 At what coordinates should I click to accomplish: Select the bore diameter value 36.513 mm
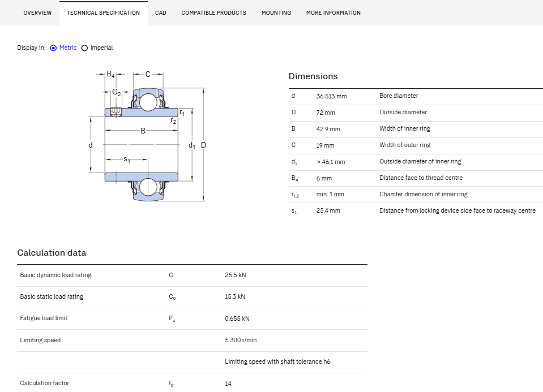(331, 96)
